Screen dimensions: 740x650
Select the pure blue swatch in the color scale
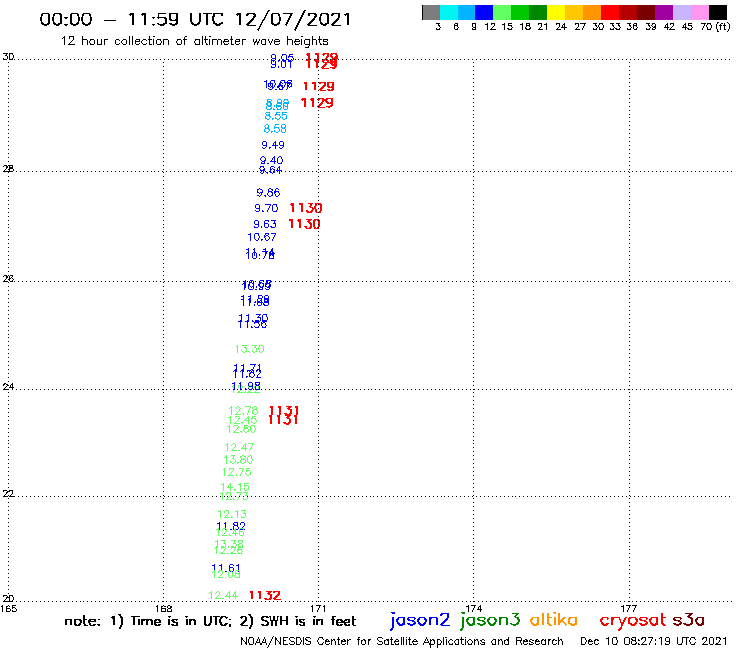coord(484,12)
